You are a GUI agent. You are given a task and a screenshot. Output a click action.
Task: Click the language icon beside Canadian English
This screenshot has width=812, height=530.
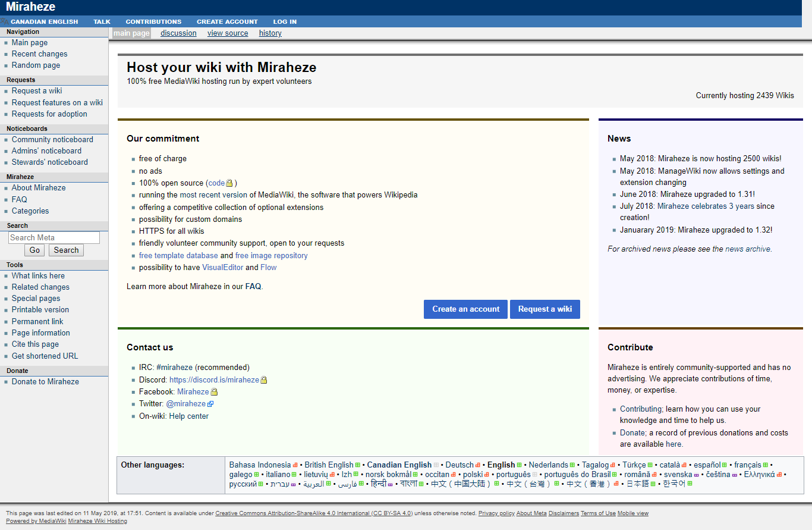(5, 21)
